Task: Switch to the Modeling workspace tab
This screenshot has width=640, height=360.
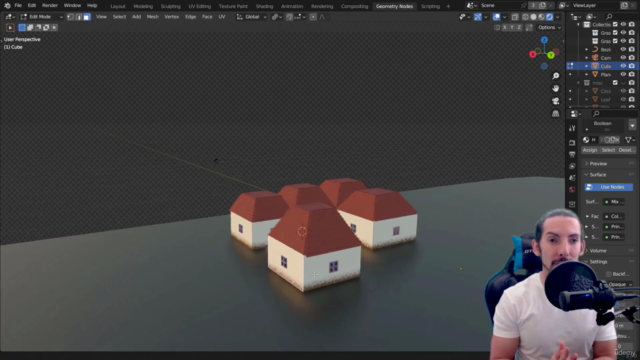Action: [143, 7]
